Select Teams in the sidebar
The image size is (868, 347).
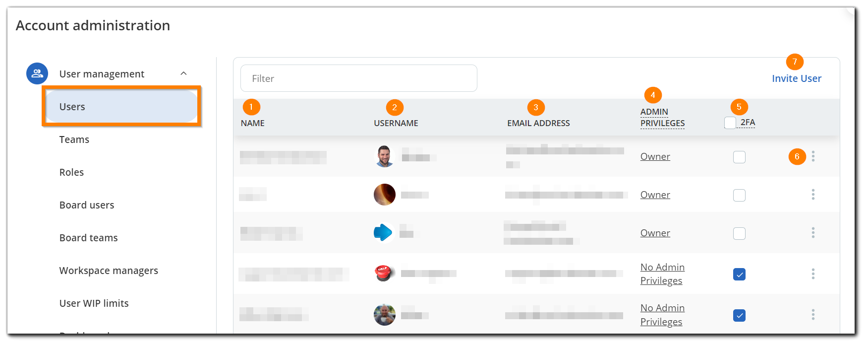(74, 139)
